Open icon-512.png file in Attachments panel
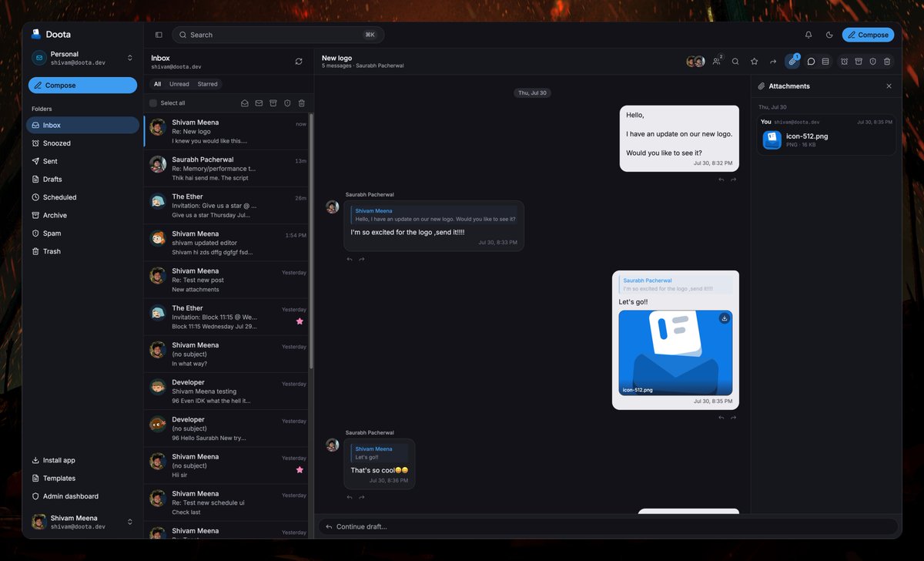Screen dimensions: 924x561 pyautogui.click(x=827, y=139)
